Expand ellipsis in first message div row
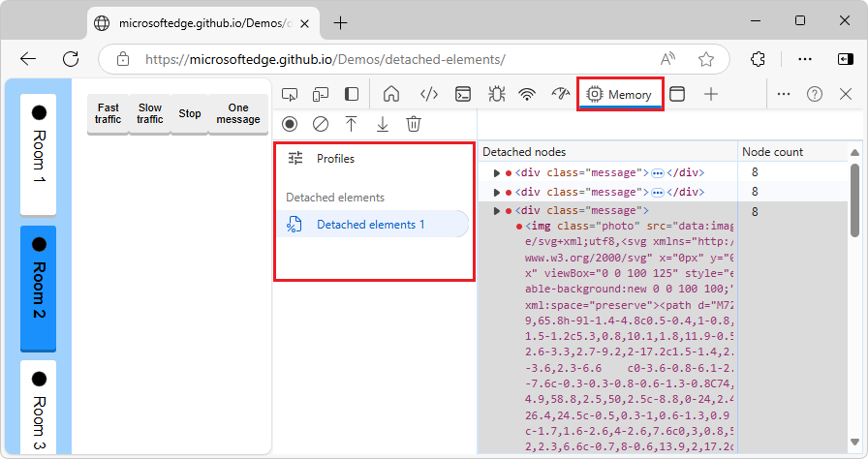Viewport: 868px width, 459px height. click(657, 173)
